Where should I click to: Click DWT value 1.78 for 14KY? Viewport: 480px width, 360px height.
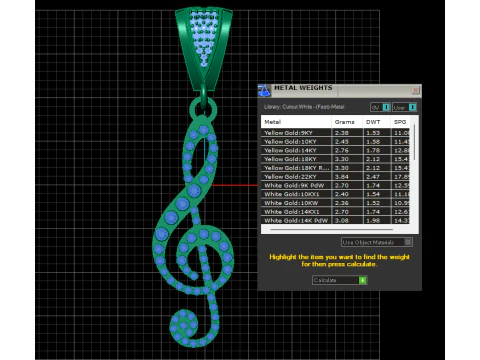pyautogui.click(x=373, y=150)
